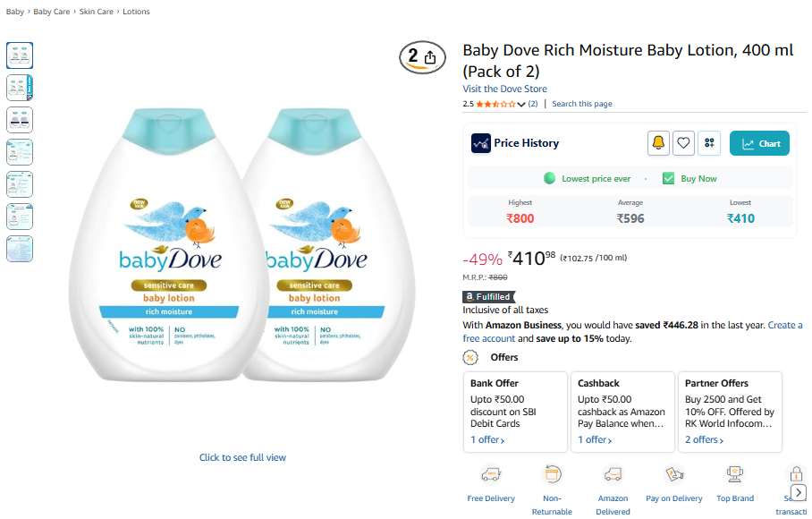Screen dimensions: 812x519
Task: Click the Non-Returnable box icon
Action: [552, 474]
